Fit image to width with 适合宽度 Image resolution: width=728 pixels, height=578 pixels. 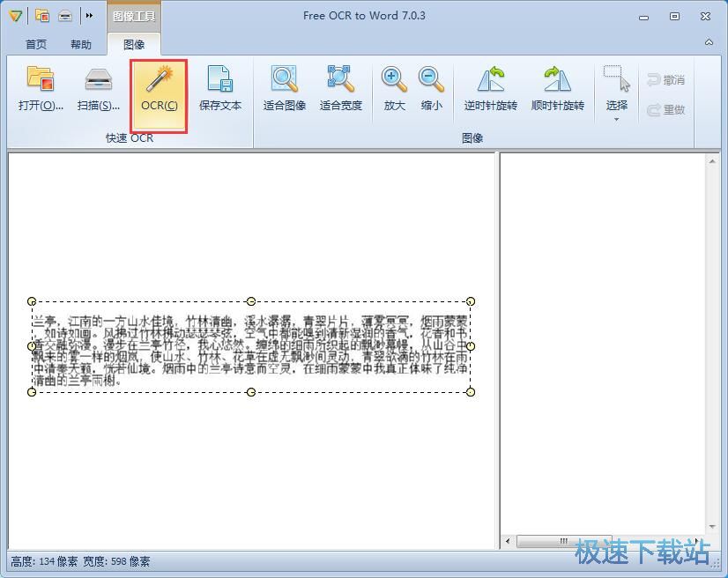(340, 89)
